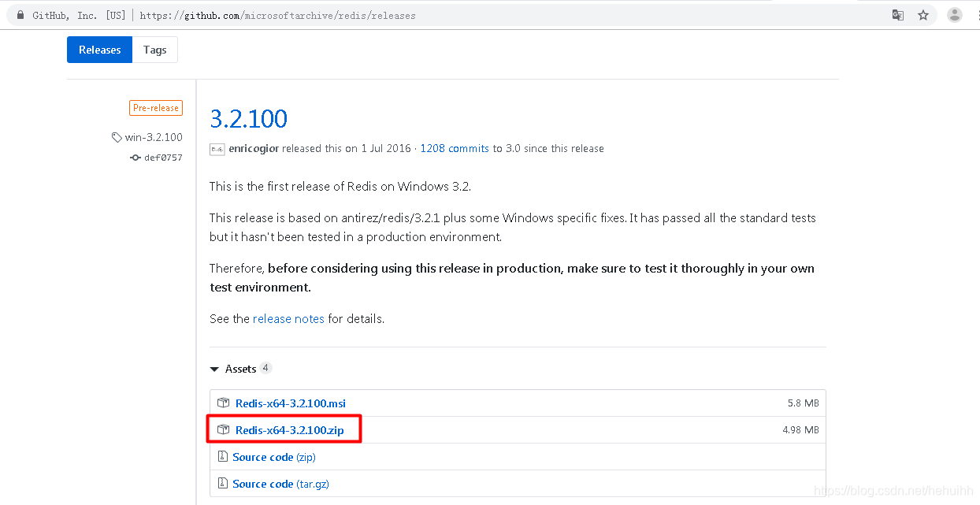Collapse the Assets section triangle
The height and width of the screenshot is (505, 980).
tap(214, 369)
